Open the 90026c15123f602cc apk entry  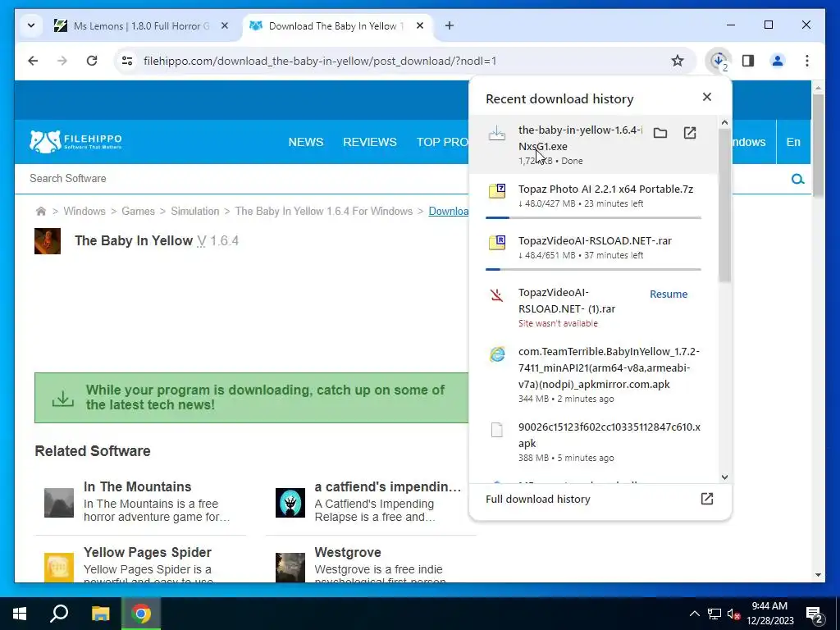[x=593, y=442]
